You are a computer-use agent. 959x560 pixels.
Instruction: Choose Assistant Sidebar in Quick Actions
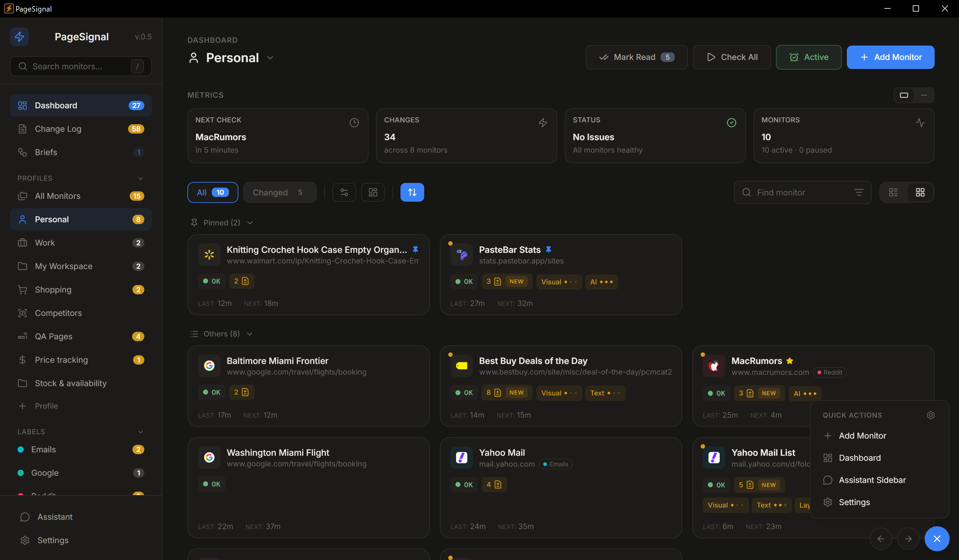point(879,480)
